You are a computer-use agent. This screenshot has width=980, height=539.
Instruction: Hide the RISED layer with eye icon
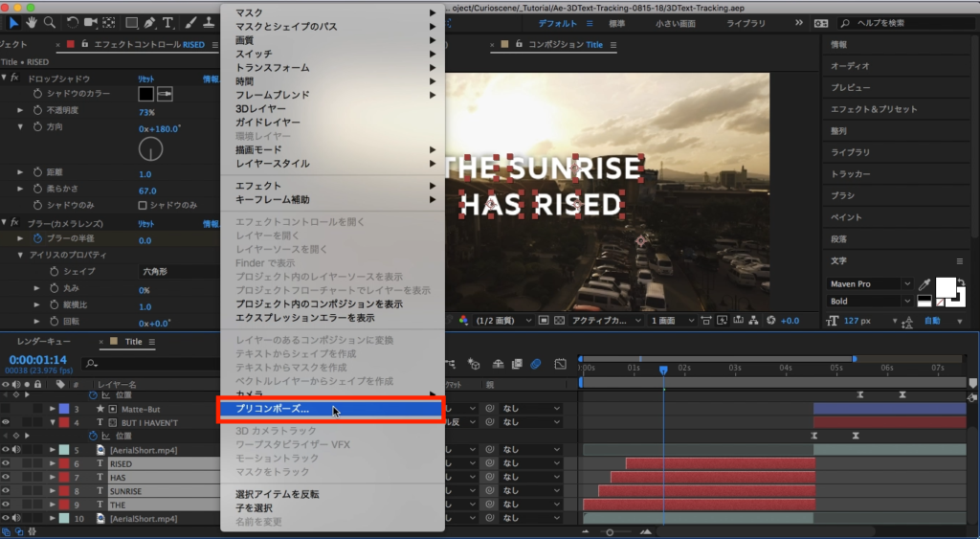point(6,463)
